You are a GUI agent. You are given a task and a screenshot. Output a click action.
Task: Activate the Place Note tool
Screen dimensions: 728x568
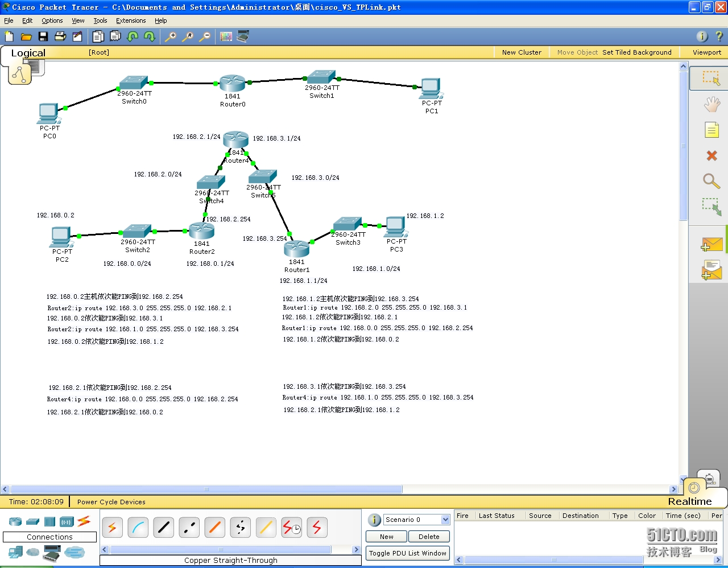click(712, 130)
